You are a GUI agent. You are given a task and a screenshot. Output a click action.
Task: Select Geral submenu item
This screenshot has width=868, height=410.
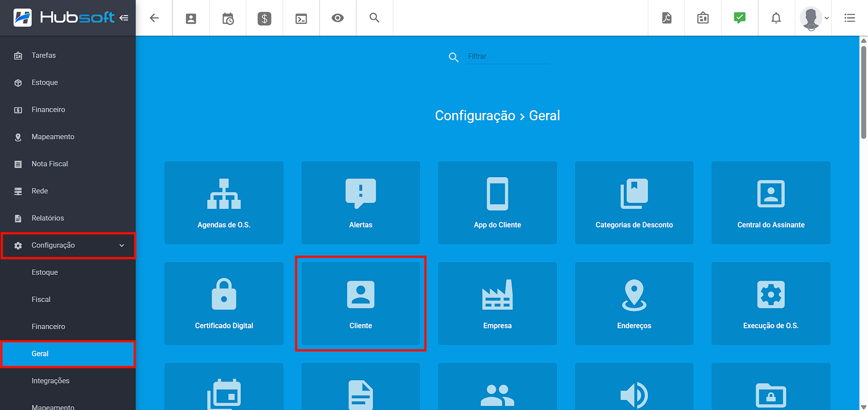(68, 353)
